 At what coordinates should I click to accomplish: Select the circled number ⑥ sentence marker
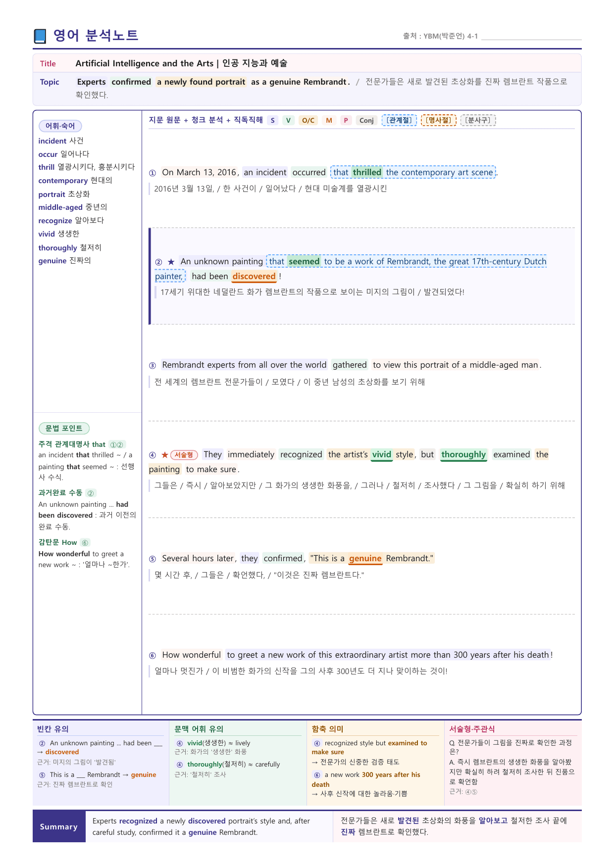click(153, 655)
